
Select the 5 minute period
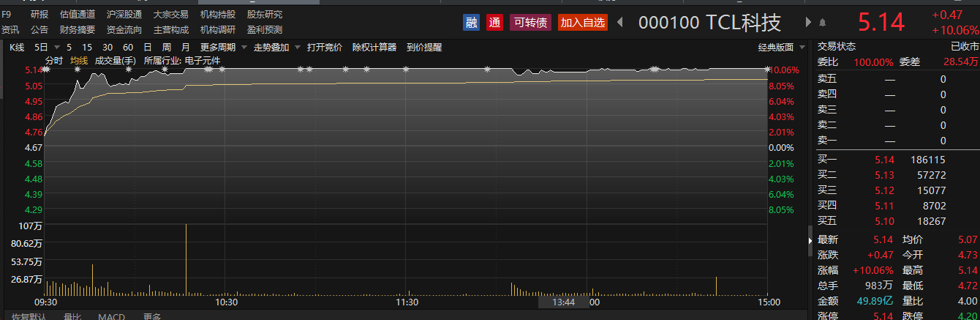click(69, 47)
